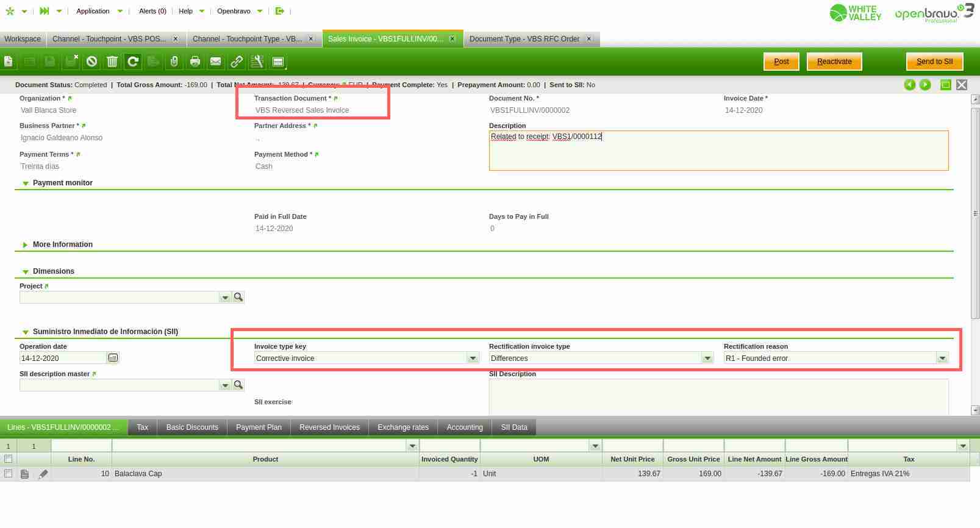Open the Invoice type key dropdown
This screenshot has height=528, width=980.
(473, 359)
